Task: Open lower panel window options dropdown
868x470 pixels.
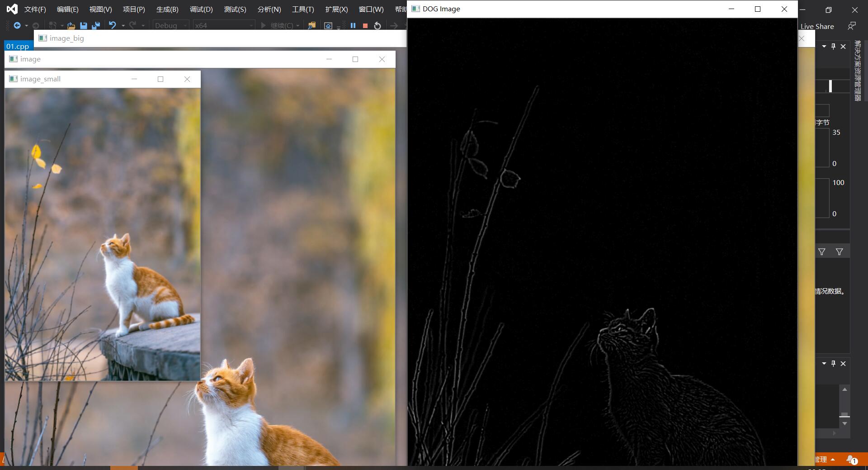Action: [824, 363]
